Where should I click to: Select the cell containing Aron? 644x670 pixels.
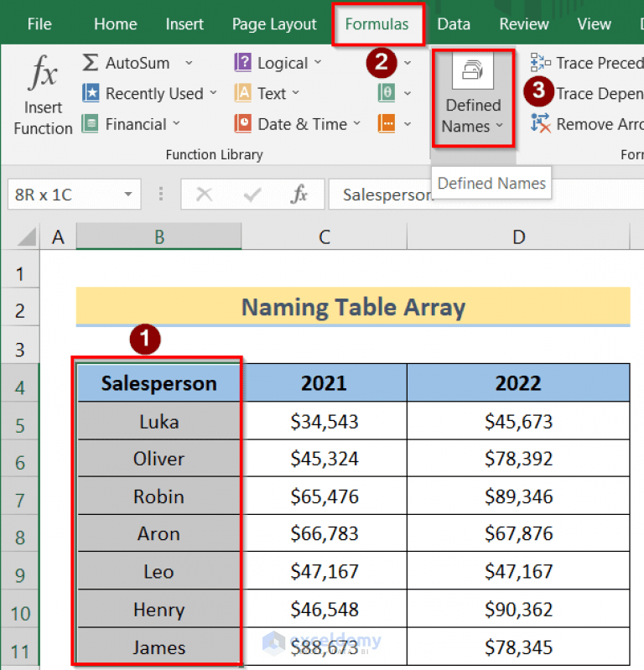click(159, 533)
